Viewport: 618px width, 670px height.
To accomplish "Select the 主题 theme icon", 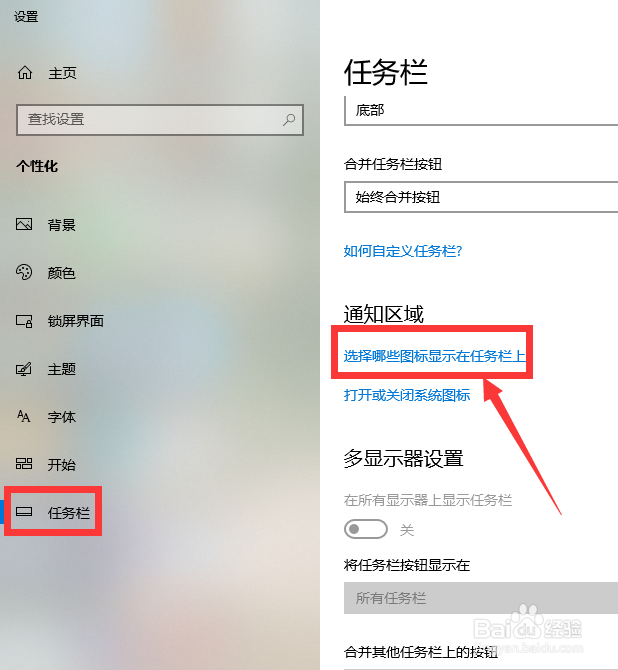I will pos(24,369).
